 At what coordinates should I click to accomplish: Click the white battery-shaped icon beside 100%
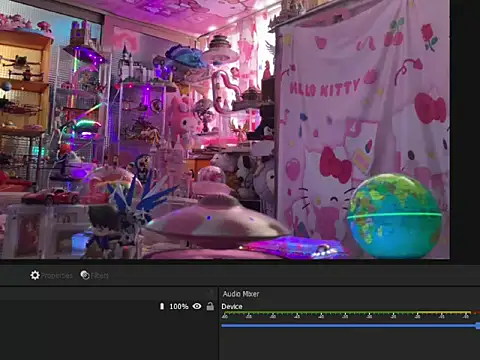click(162, 306)
